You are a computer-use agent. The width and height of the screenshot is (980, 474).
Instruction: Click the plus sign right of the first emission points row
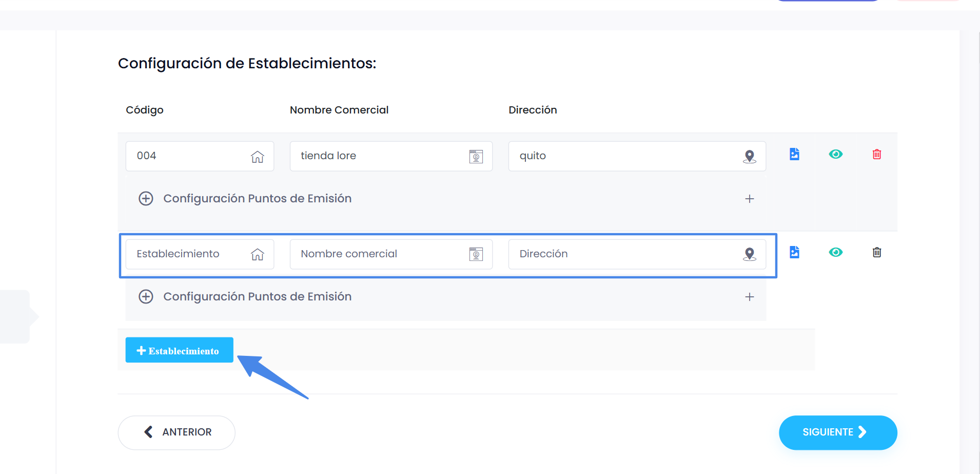(750, 199)
